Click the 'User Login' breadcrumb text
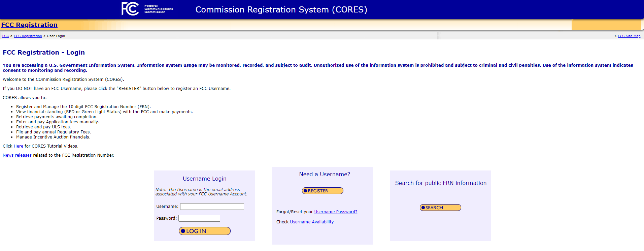Screen dimensions: 644x251 [56, 36]
